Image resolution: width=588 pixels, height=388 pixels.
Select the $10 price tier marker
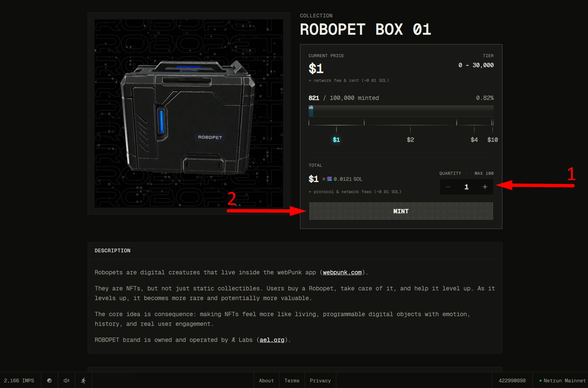point(492,140)
